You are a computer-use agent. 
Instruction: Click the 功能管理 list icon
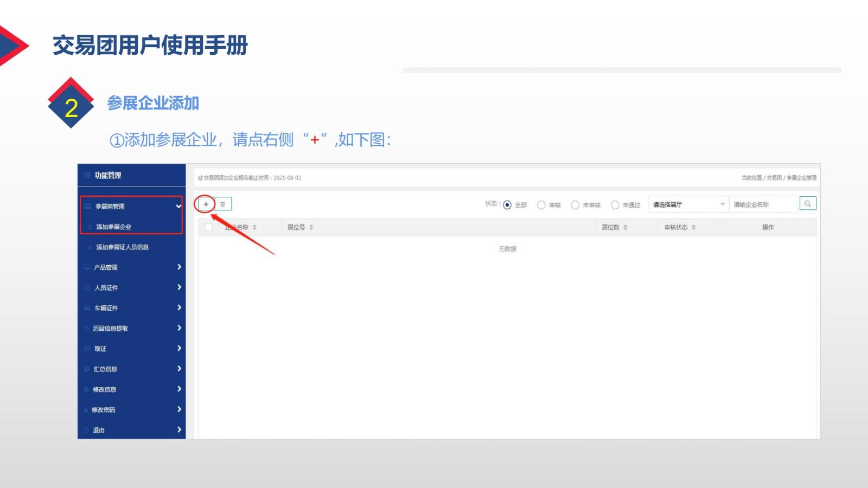87,175
